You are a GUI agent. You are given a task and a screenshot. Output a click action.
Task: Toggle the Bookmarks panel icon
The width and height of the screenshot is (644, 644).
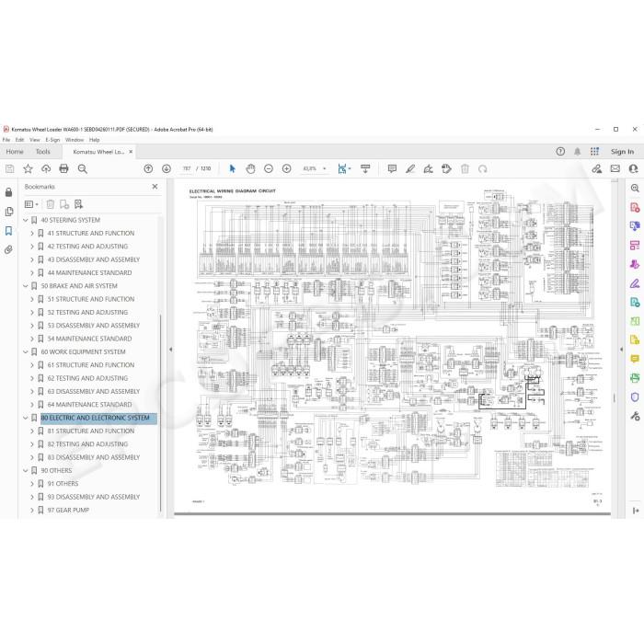coord(8,231)
